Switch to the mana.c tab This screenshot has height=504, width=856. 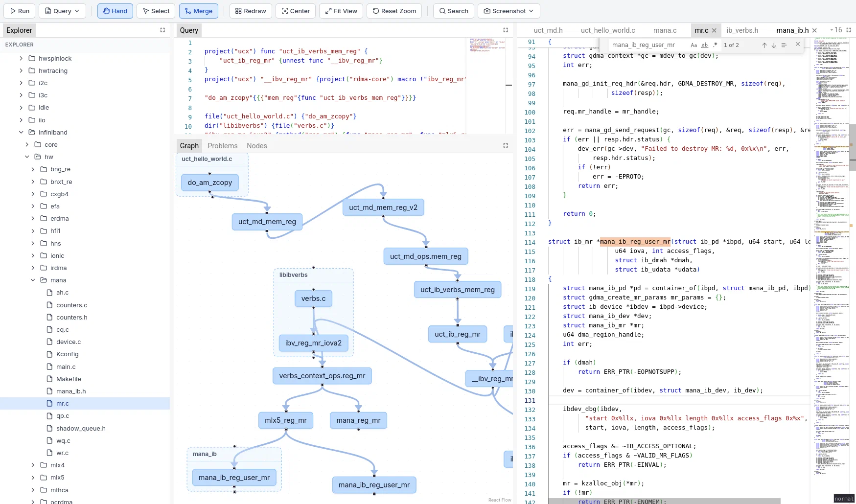[x=665, y=30]
